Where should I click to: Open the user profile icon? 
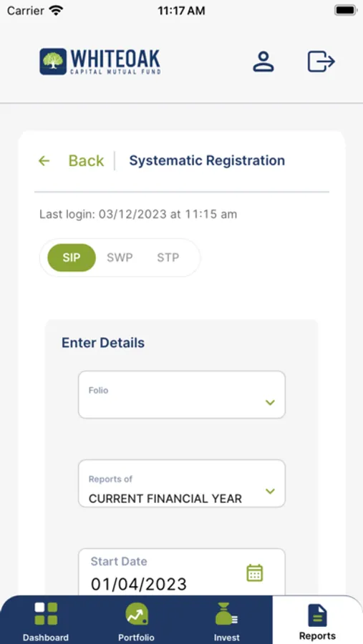pos(263,62)
